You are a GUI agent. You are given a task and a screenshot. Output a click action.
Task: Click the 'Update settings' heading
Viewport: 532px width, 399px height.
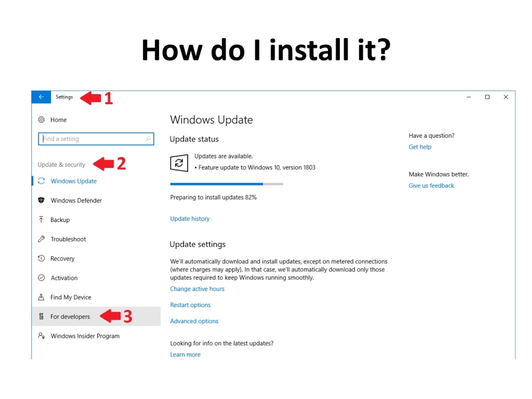pos(197,244)
